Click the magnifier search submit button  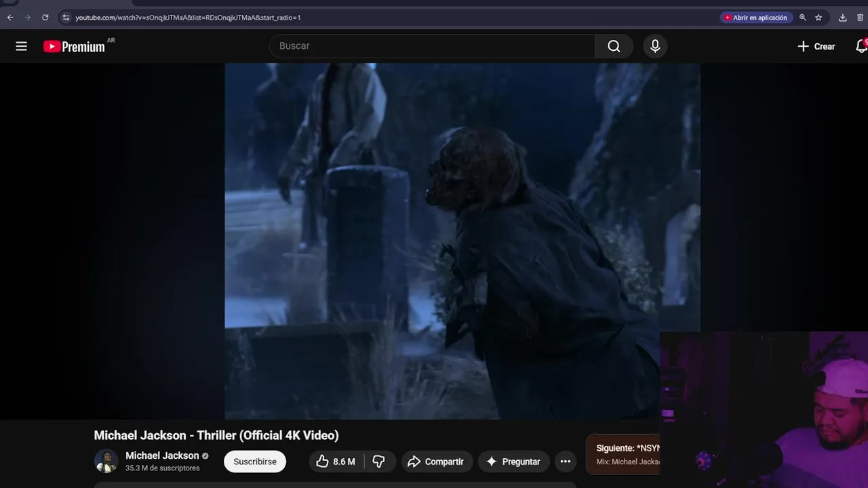[x=614, y=45]
